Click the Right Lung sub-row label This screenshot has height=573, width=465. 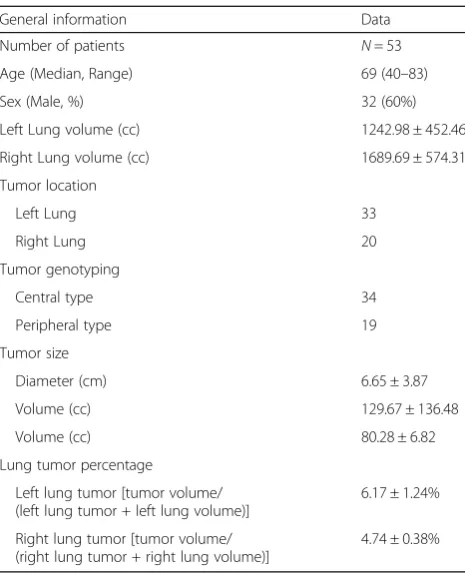pos(50,242)
